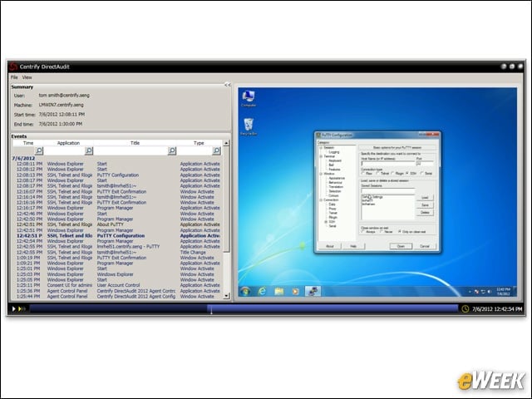
Task: Open the View menu
Action: point(27,77)
